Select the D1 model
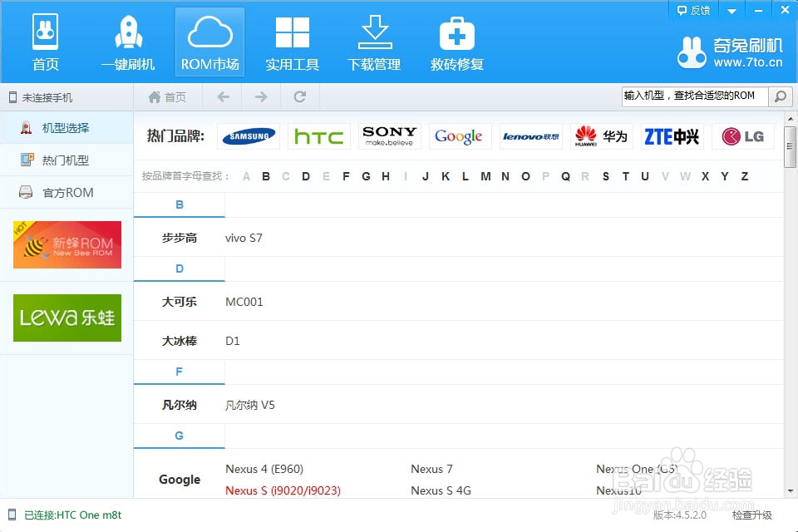 tap(233, 341)
